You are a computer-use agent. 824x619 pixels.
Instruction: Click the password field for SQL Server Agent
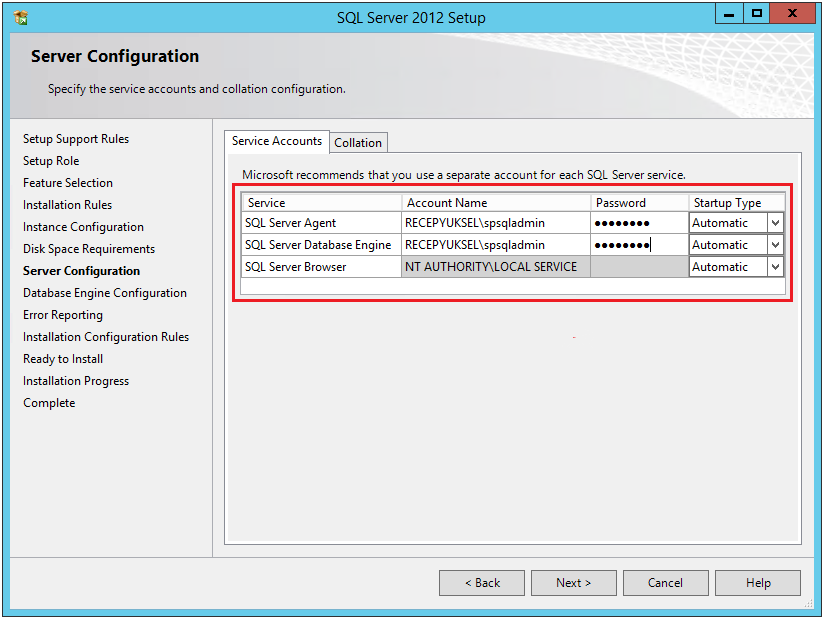click(x=639, y=223)
